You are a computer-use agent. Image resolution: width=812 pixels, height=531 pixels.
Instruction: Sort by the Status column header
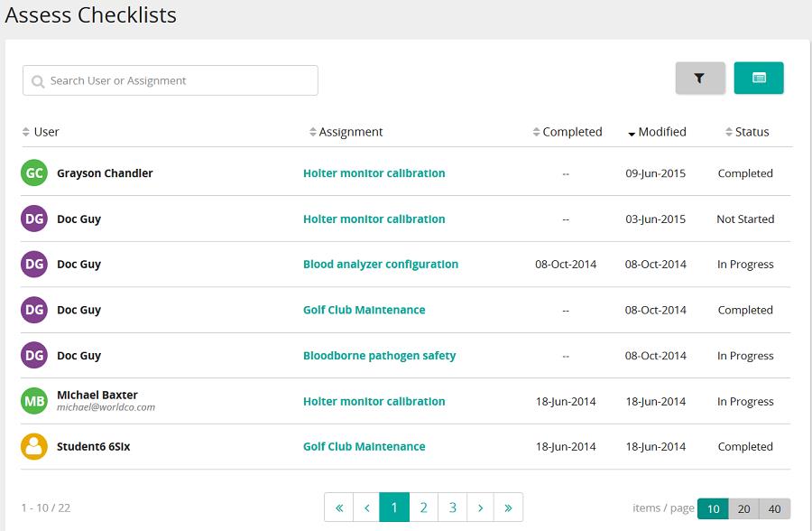[747, 132]
